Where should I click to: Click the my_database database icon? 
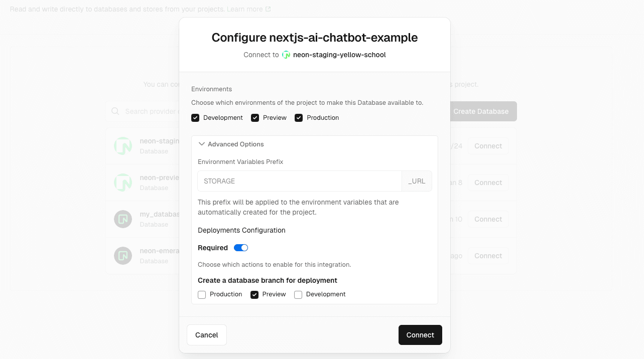(x=123, y=219)
